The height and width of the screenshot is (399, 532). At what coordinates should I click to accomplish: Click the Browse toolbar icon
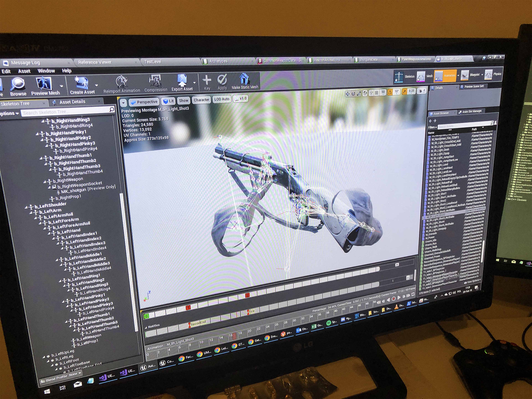tap(18, 84)
